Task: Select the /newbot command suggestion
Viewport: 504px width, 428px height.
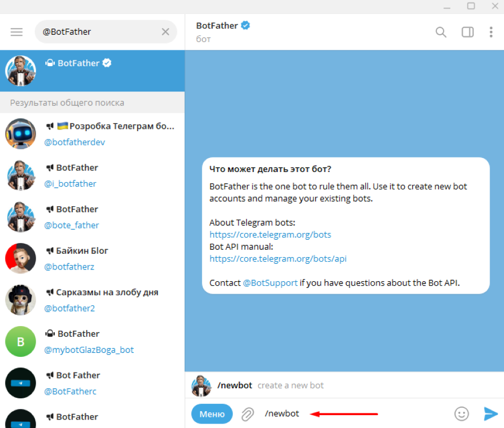Action: coord(344,385)
